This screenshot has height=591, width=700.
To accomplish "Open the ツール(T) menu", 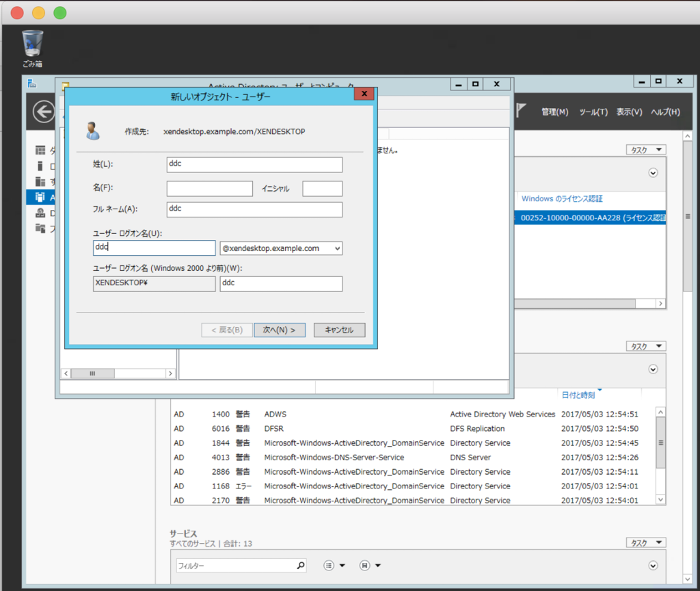I will point(593,111).
